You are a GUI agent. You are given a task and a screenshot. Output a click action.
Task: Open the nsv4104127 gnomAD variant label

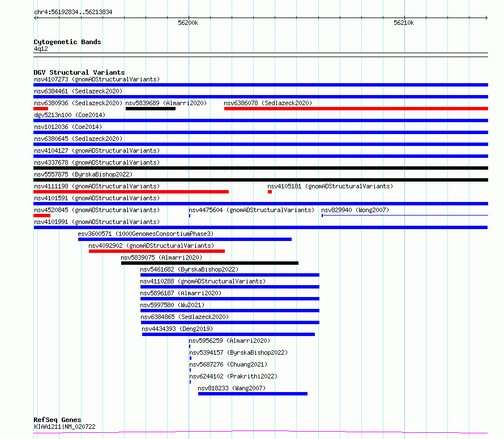[x=97, y=150]
